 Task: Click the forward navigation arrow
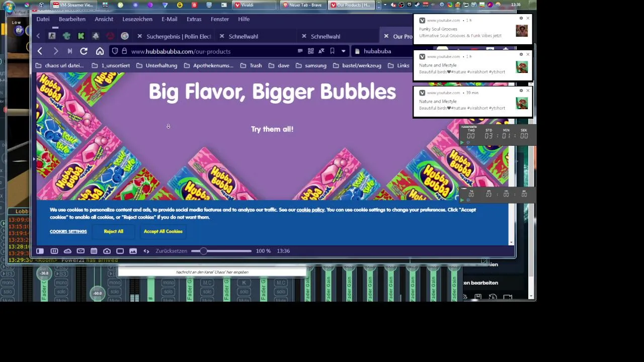pyautogui.click(x=56, y=51)
